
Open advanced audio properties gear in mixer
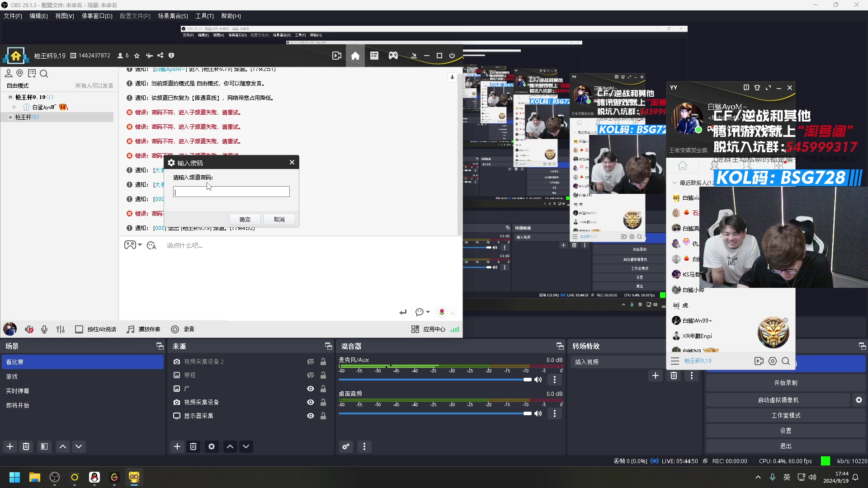pos(346,446)
